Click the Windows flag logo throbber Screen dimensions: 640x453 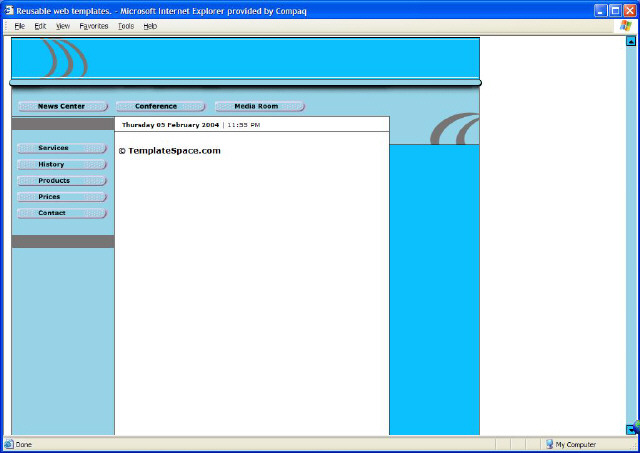coord(625,26)
